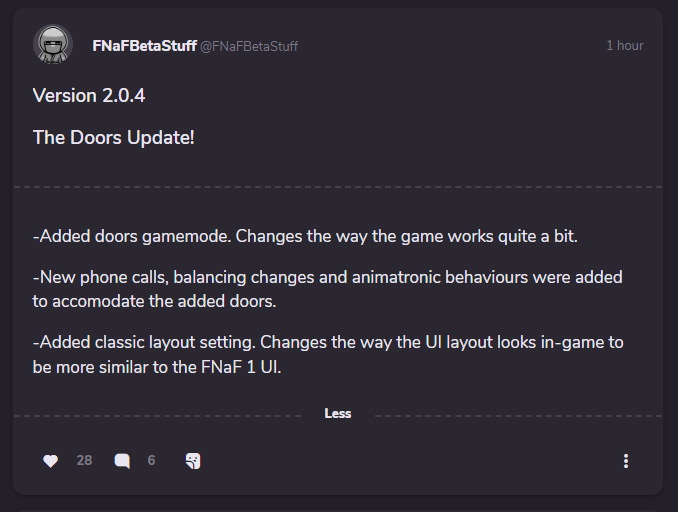Click the like count showing 28
This screenshot has width=678, height=512.
coord(84,461)
